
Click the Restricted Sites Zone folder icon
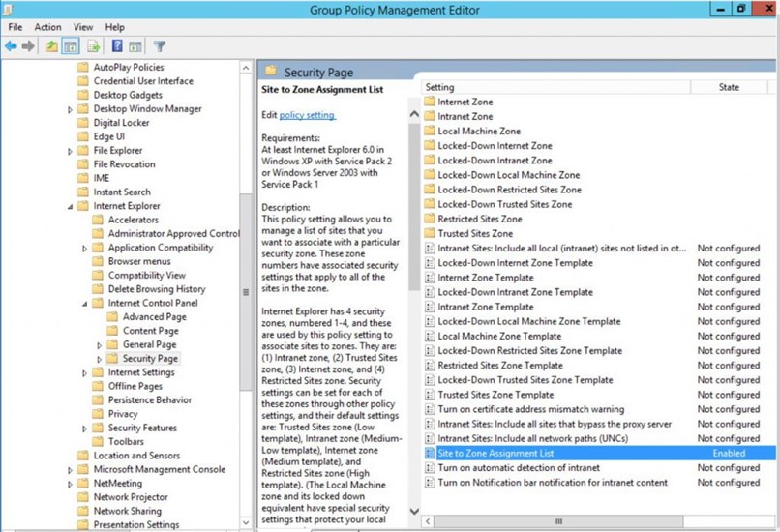coord(430,219)
